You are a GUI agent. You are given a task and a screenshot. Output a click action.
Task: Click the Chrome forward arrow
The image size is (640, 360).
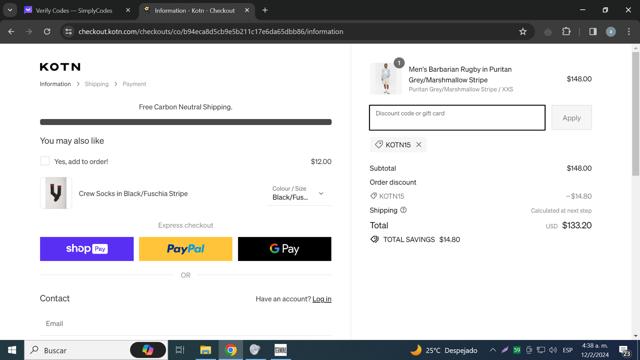tap(29, 31)
